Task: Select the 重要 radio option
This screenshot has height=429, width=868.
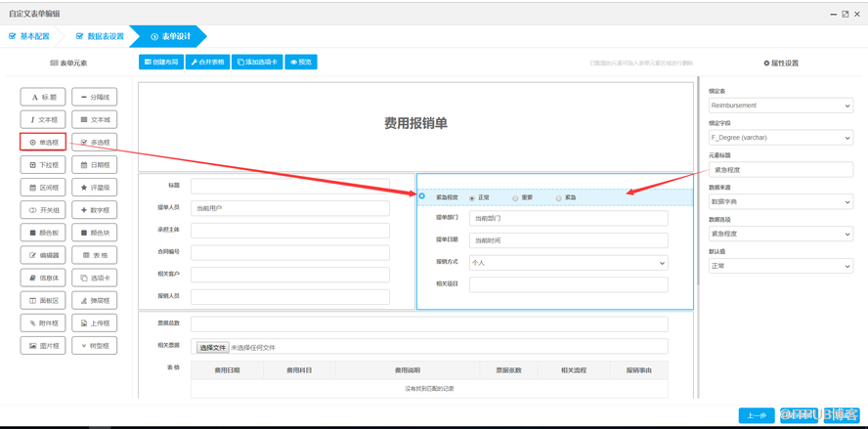Action: coord(515,198)
